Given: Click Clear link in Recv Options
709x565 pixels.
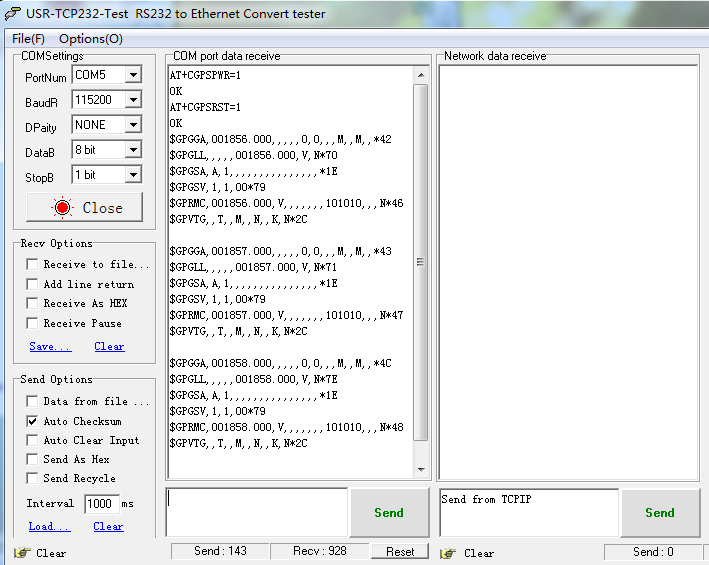Looking at the screenshot, I should coord(109,347).
